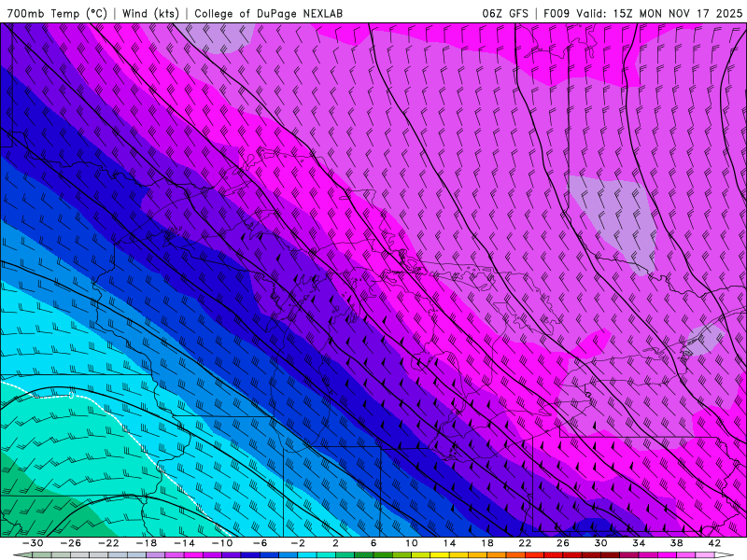Click the 'F009' forecast hour label
This screenshot has width=747, height=560.
[557, 13]
